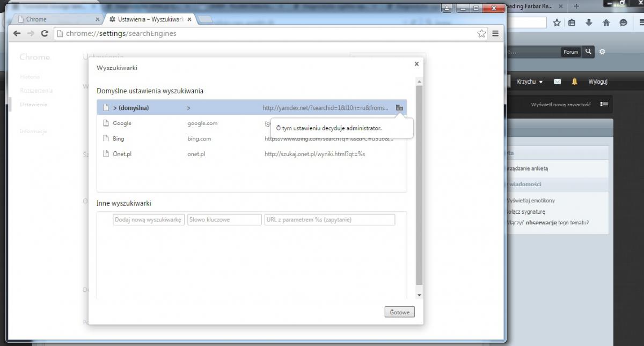Close the 'Chrome' tab
Screen dimensions: 644x346
(x=97, y=19)
